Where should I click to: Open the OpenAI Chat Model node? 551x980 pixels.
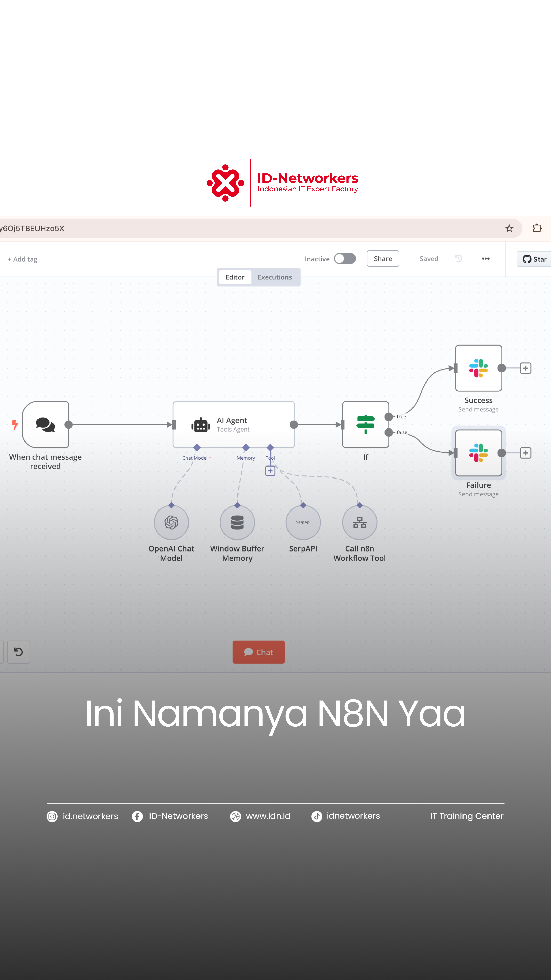(x=171, y=522)
